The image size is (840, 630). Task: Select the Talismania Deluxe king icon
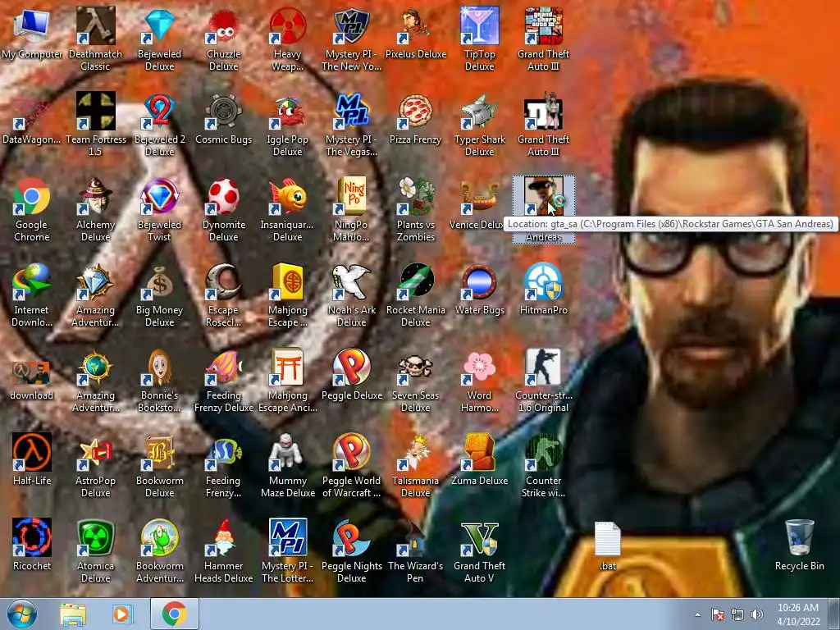[x=416, y=452]
